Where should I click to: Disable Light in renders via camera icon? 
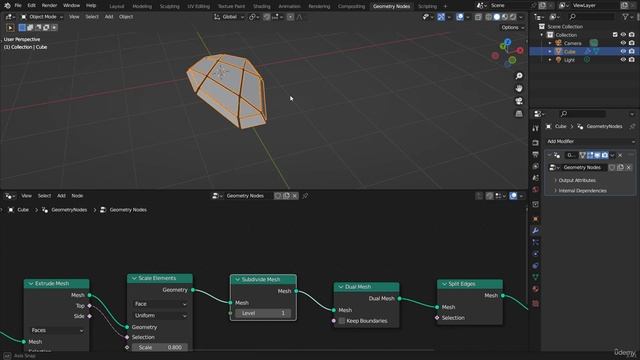click(631, 60)
